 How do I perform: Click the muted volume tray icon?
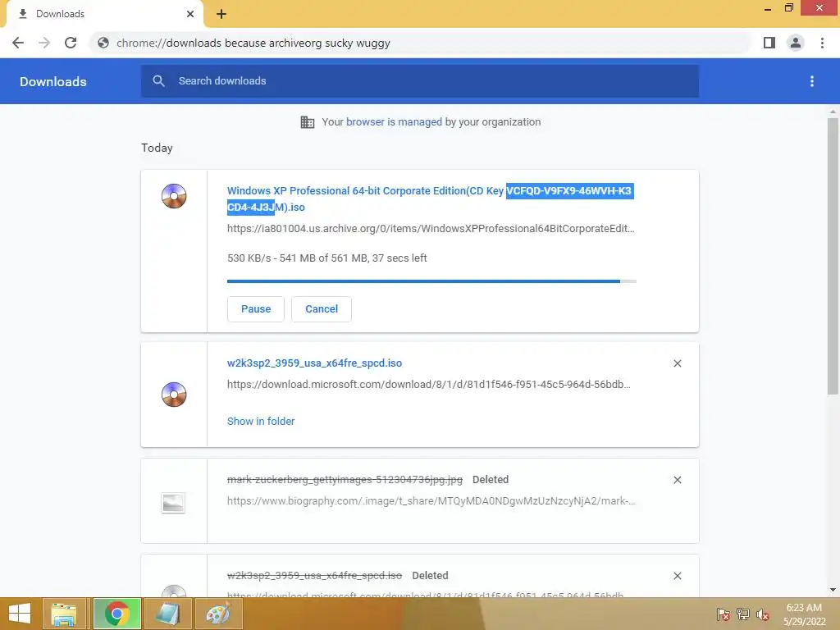coord(762,614)
